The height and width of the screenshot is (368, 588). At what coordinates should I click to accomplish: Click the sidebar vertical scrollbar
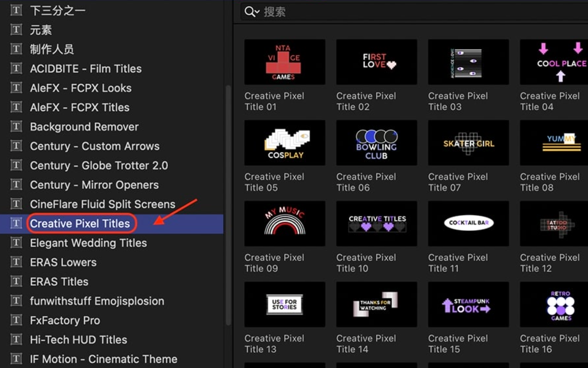(x=228, y=205)
